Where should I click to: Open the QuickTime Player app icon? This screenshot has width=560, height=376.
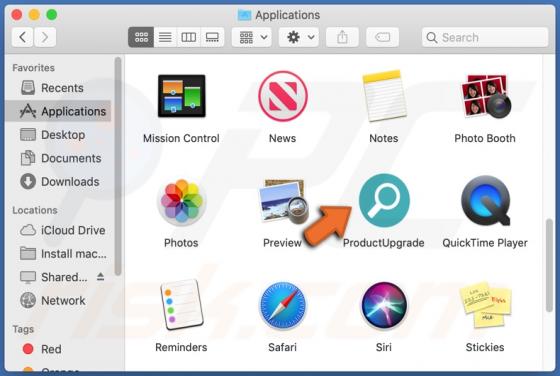click(485, 200)
